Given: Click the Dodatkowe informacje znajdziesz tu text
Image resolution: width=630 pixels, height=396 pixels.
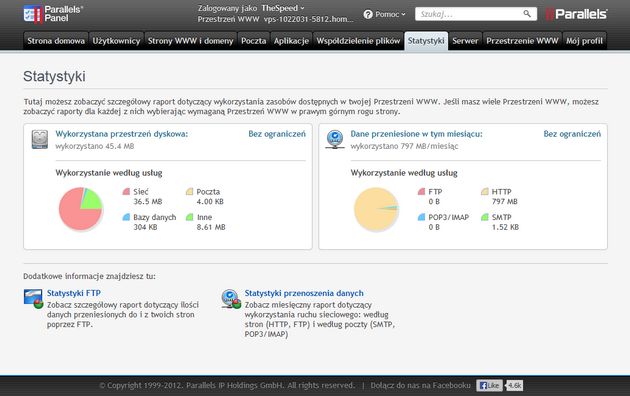Looking at the screenshot, I should 89,276.
